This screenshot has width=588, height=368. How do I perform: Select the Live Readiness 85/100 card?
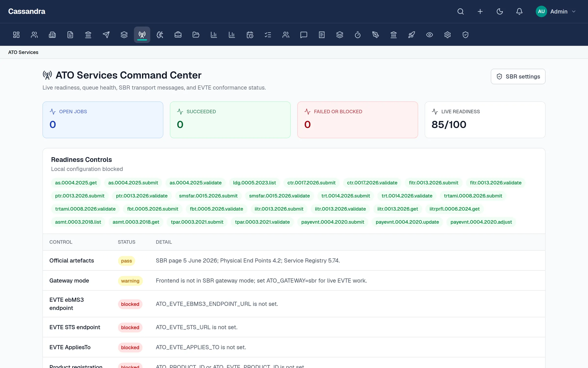pos(485,120)
